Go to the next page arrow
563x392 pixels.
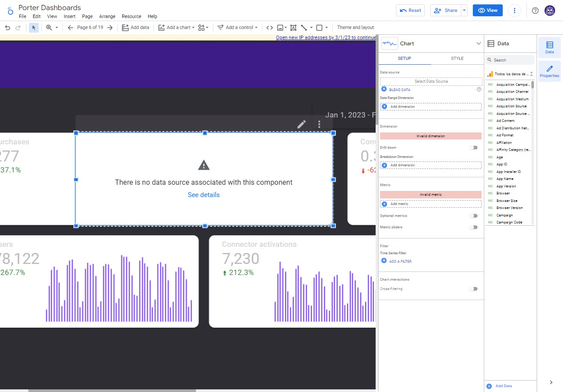pos(110,28)
